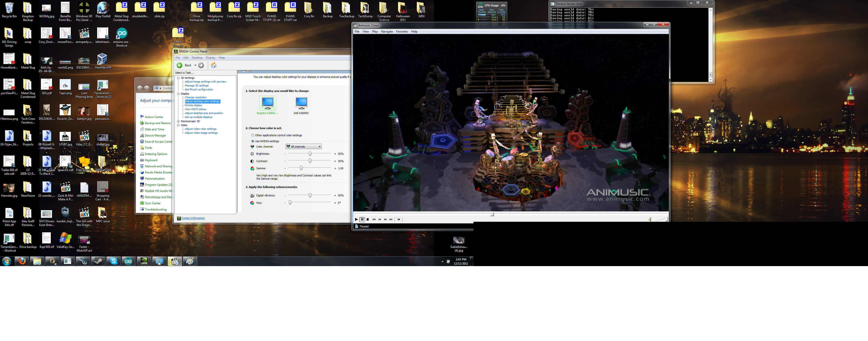868x341 pixels.
Task: Click 'Change resolution' in the task tree
Action: [196, 97]
